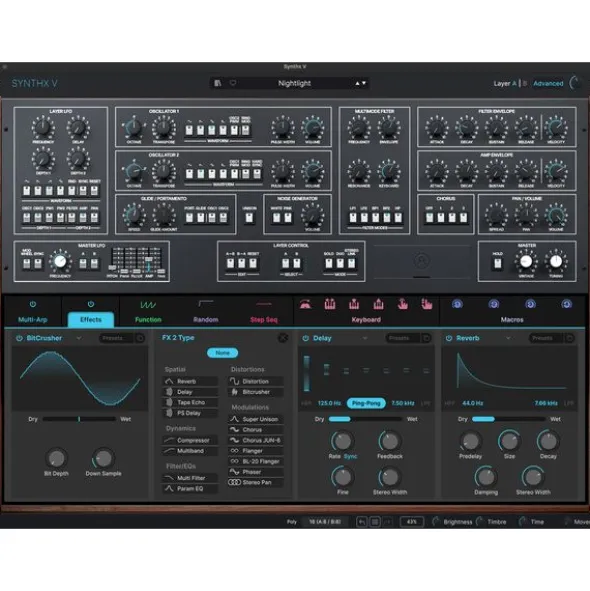This screenshot has height=591, width=590.
Task: Open the BitCrusher Presets menu
Action: (116, 338)
